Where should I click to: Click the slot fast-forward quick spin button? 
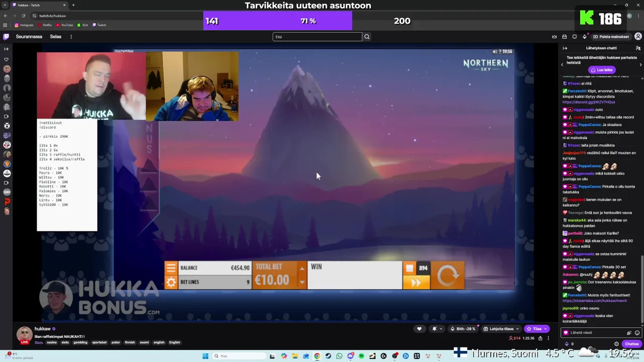[416, 283]
